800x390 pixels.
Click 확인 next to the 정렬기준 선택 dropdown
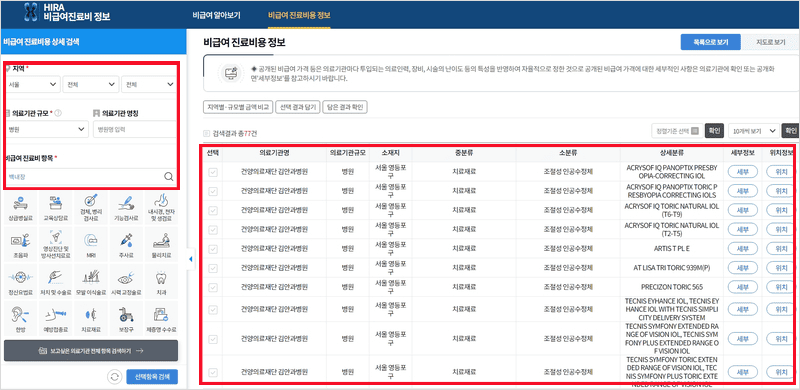click(x=714, y=131)
